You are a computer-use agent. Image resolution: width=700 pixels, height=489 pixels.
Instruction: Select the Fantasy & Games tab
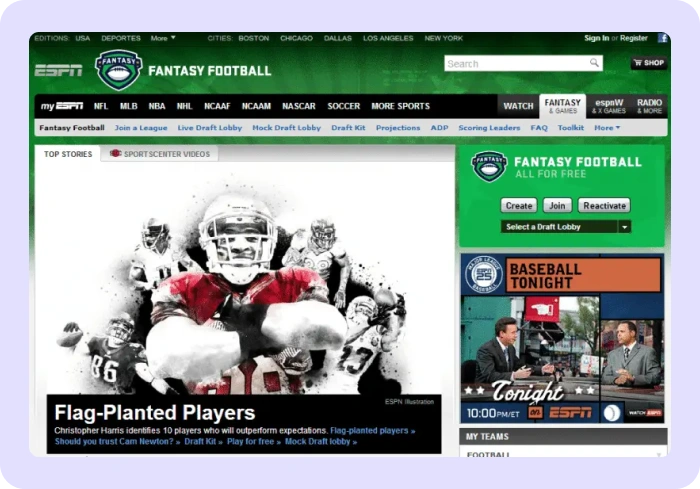(x=562, y=106)
